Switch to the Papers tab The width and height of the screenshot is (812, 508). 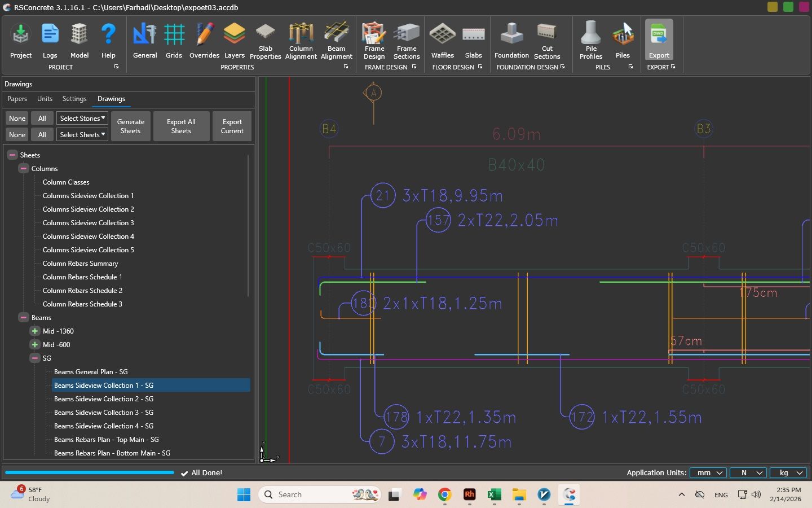coord(17,99)
